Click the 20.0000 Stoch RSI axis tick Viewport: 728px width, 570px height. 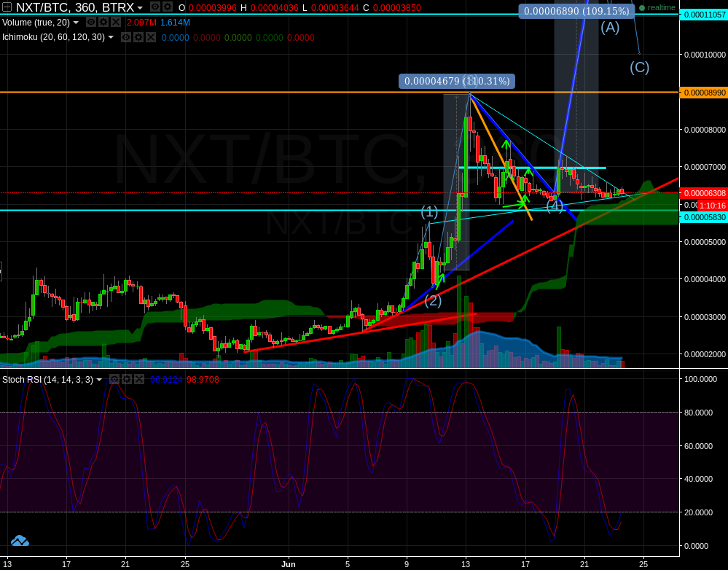point(698,512)
